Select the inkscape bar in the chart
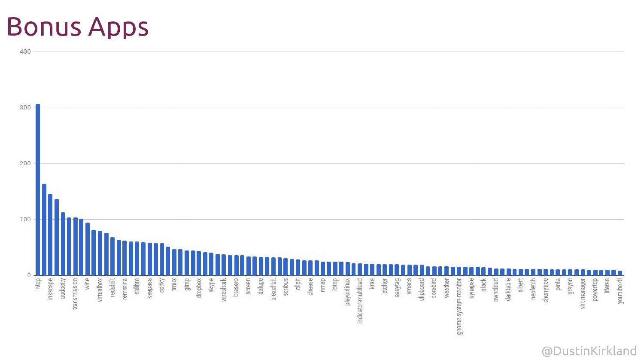 pos(50,235)
